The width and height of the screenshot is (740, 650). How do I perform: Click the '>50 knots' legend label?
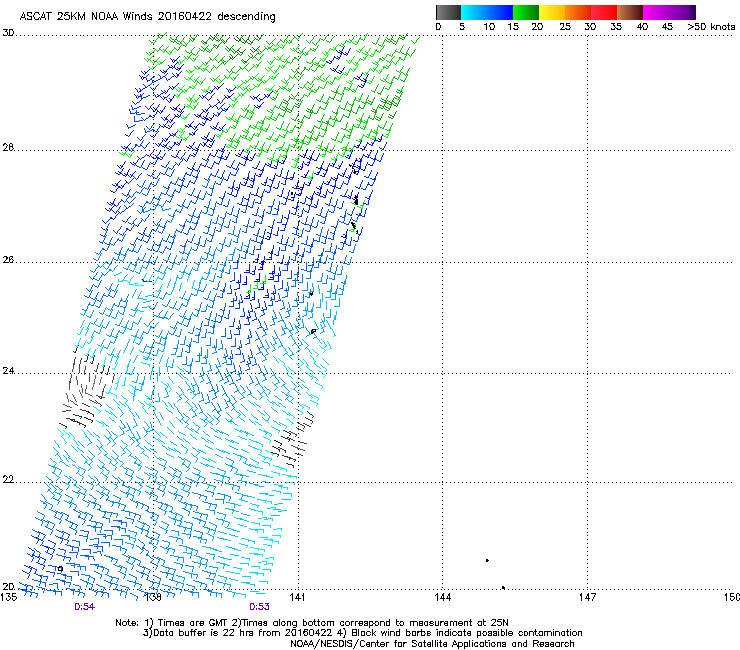tap(711, 27)
